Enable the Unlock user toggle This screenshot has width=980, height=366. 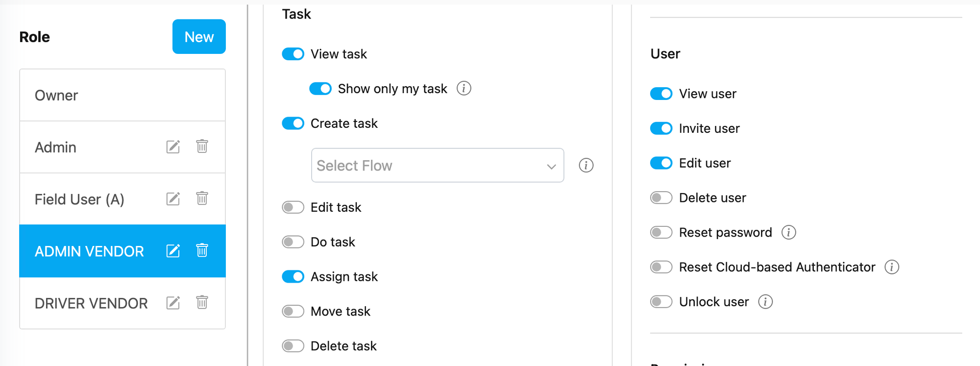pos(661,301)
